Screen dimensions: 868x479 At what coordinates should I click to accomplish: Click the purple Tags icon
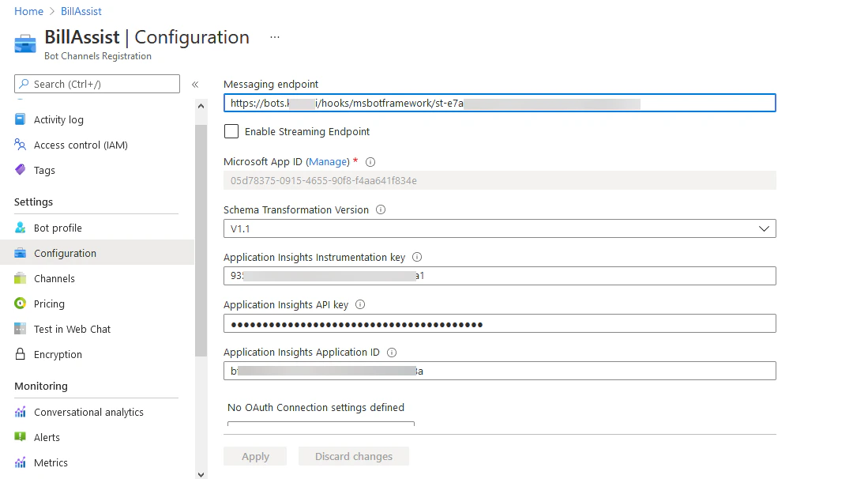(20, 169)
